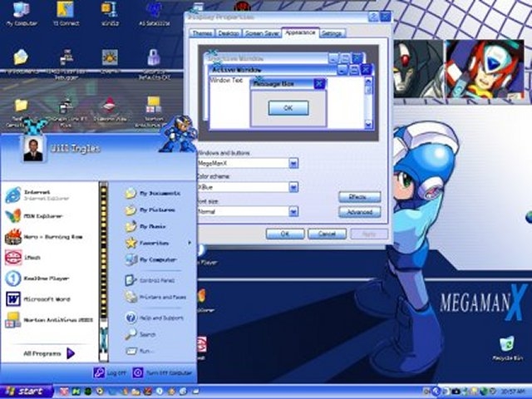Switch to the Desktop tab

click(x=229, y=33)
